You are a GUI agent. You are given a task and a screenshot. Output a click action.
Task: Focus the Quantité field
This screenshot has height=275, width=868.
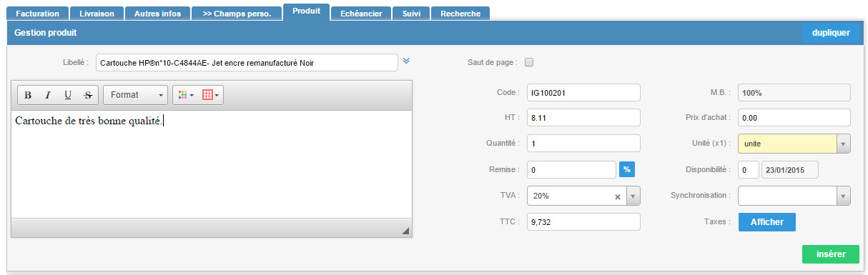pyautogui.click(x=583, y=144)
